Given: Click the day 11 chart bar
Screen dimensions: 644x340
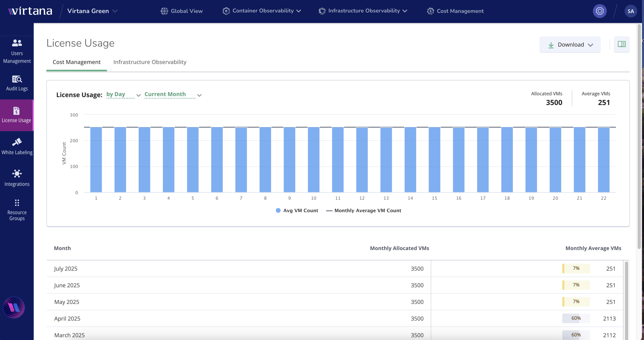Looking at the screenshot, I should tap(338, 160).
